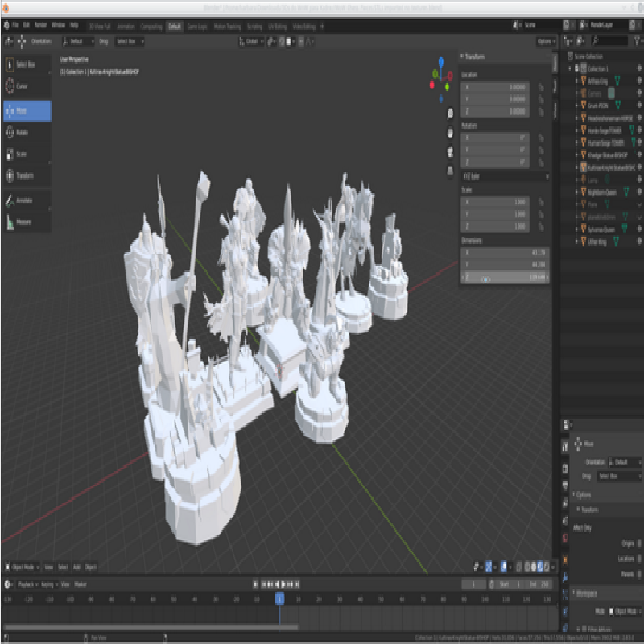Click the Dimensions Z value slider field
This screenshot has width=644, height=644.
click(x=505, y=278)
